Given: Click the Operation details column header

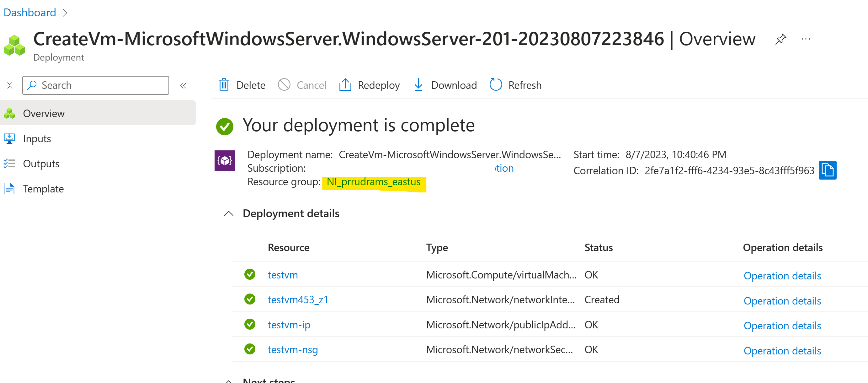Looking at the screenshot, I should pos(782,247).
